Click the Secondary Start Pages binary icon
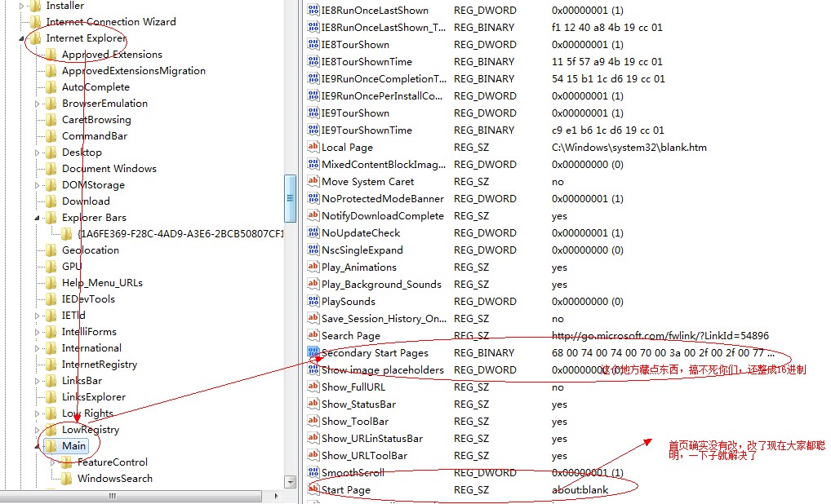Image resolution: width=831 pixels, height=504 pixels. pos(313,352)
